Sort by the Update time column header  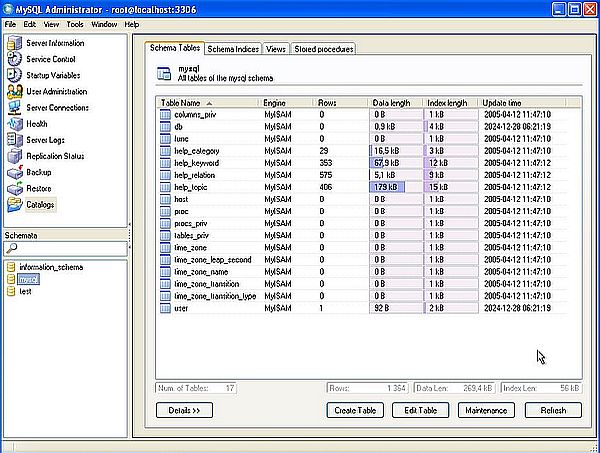(x=522, y=103)
